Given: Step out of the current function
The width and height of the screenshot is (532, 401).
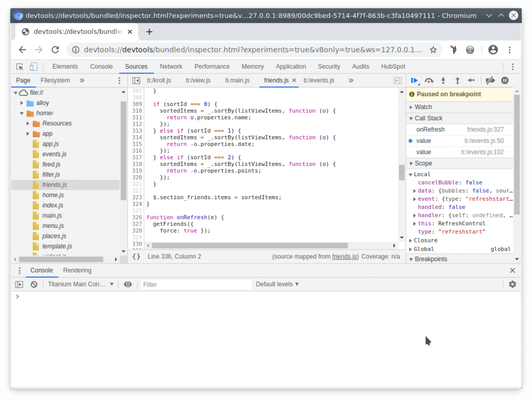Looking at the screenshot, I should (457, 81).
